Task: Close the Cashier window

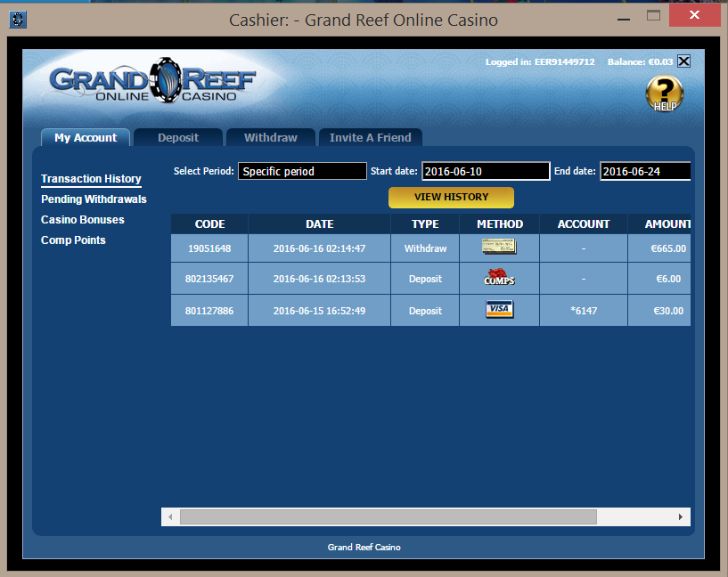Action: coord(694,15)
